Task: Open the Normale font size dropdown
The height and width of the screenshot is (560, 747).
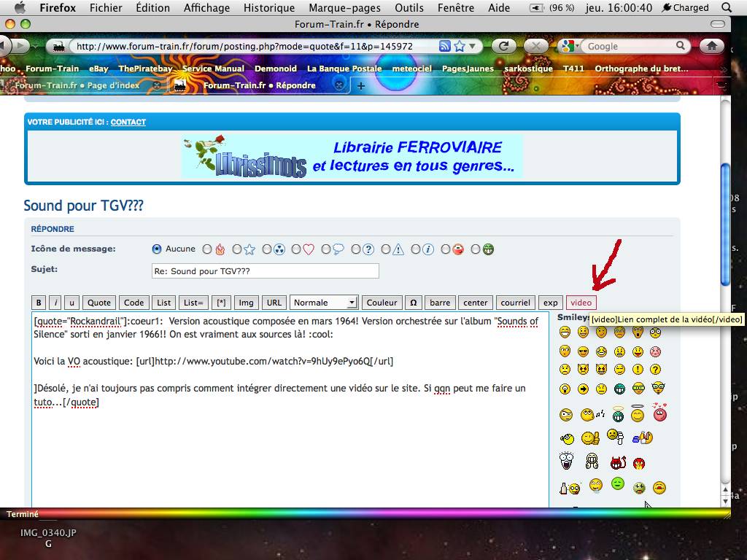Action: pyautogui.click(x=324, y=303)
